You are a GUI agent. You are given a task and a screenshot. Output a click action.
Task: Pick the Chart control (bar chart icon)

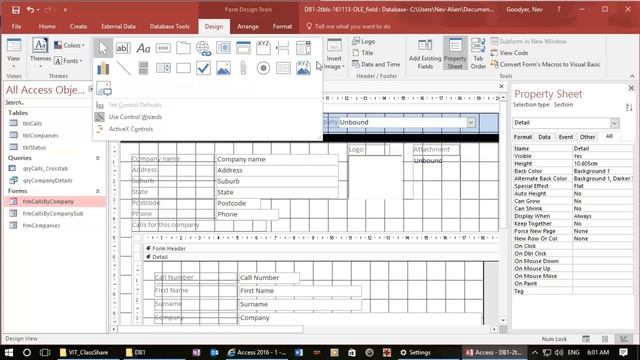click(103, 68)
